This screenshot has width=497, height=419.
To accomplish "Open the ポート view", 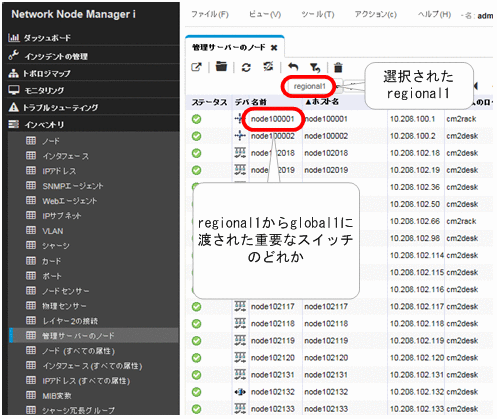I will [52, 276].
